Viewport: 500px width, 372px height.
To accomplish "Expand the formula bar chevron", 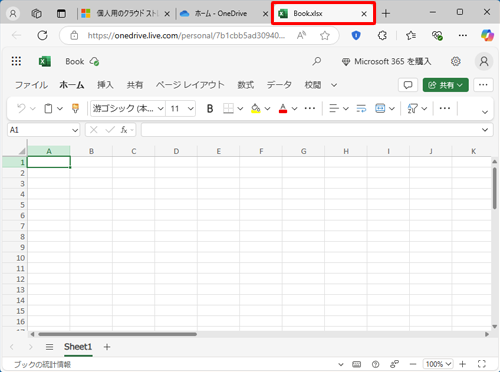I will 485,130.
